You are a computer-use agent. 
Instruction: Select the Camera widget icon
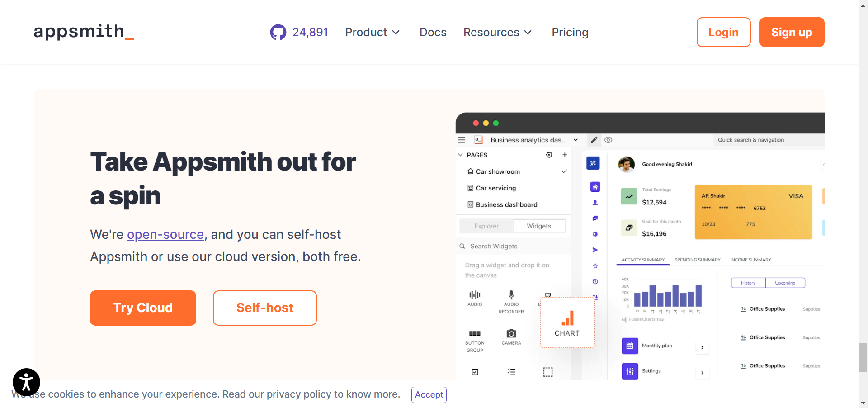tap(511, 334)
